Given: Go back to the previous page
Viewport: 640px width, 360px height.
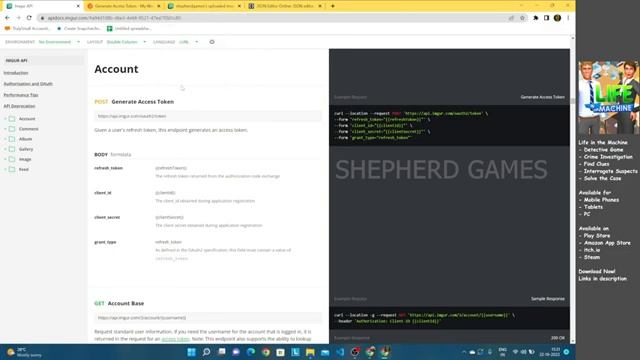Looking at the screenshot, I should (7, 18).
